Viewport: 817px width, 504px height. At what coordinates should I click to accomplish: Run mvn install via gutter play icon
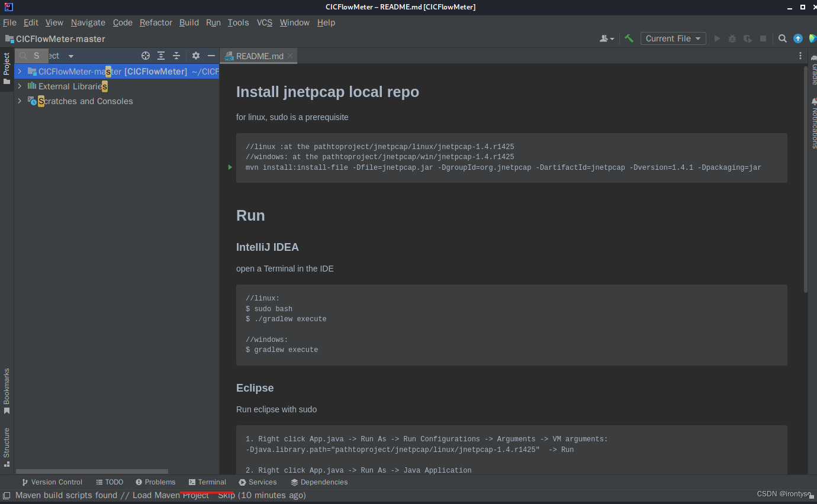point(229,167)
